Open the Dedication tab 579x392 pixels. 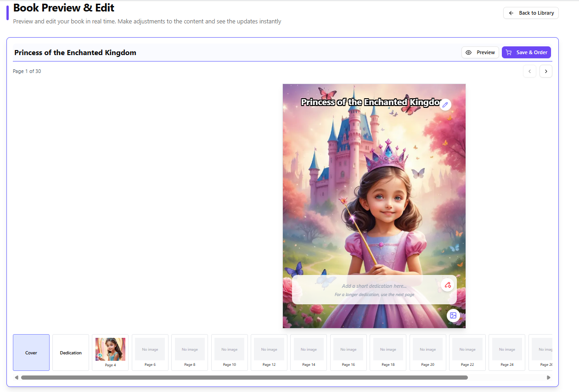click(x=70, y=353)
